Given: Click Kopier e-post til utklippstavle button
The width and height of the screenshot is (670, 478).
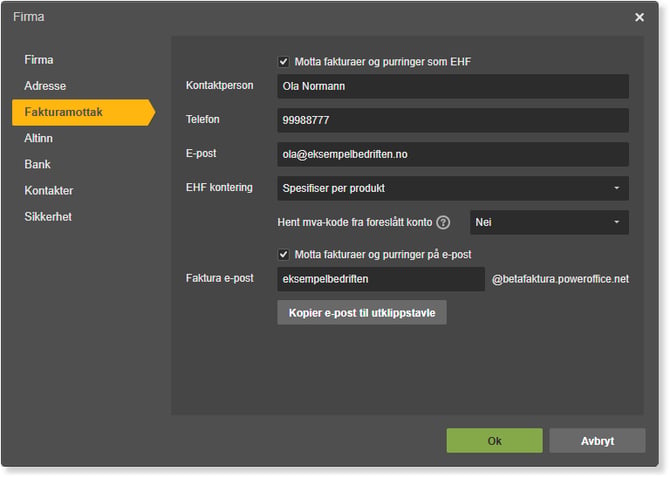Looking at the screenshot, I should (x=362, y=313).
